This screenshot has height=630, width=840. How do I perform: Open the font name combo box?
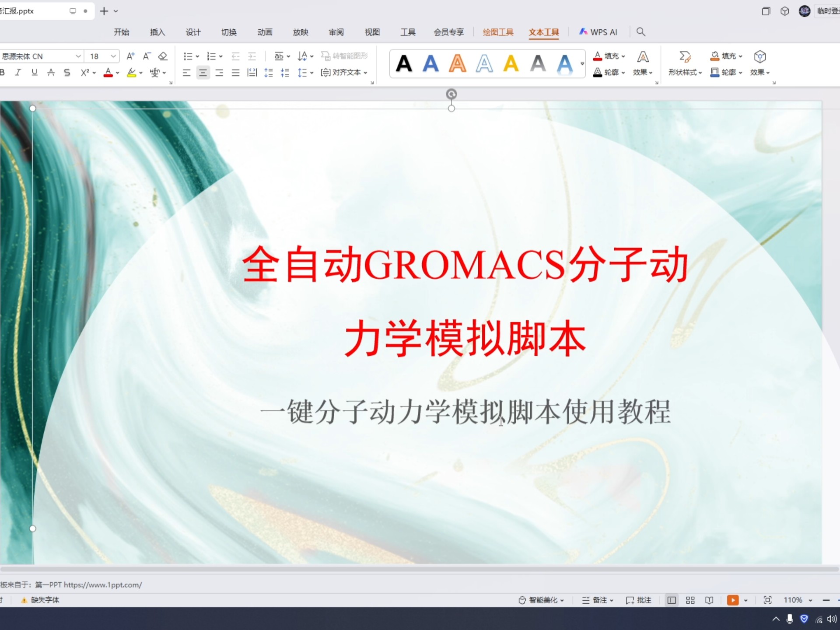42,56
